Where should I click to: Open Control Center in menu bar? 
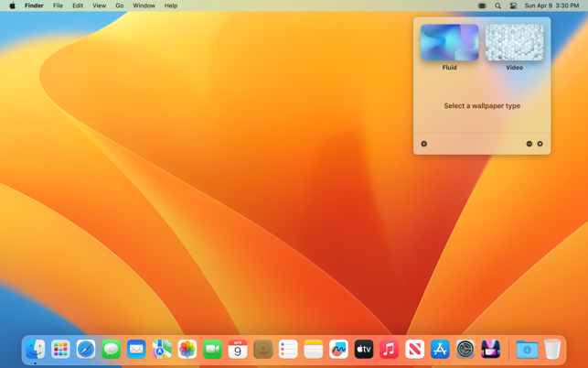(513, 5)
